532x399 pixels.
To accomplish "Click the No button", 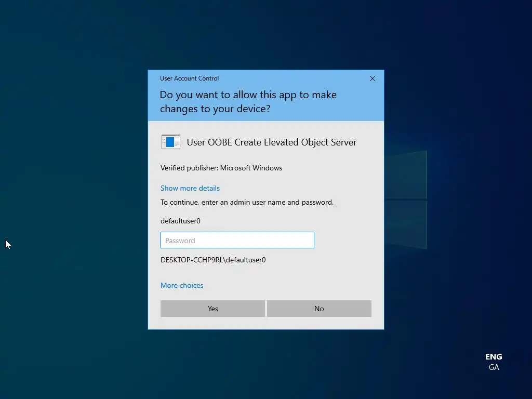I will 319,309.
